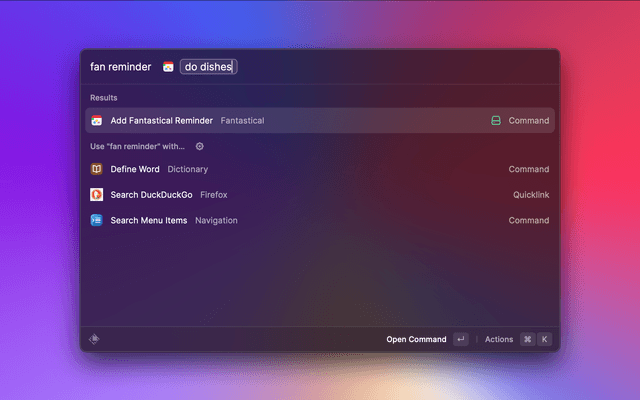Viewport: 640px width, 400px height.
Task: Click the DuckDuckGo icon in the results list
Action: [97, 195]
